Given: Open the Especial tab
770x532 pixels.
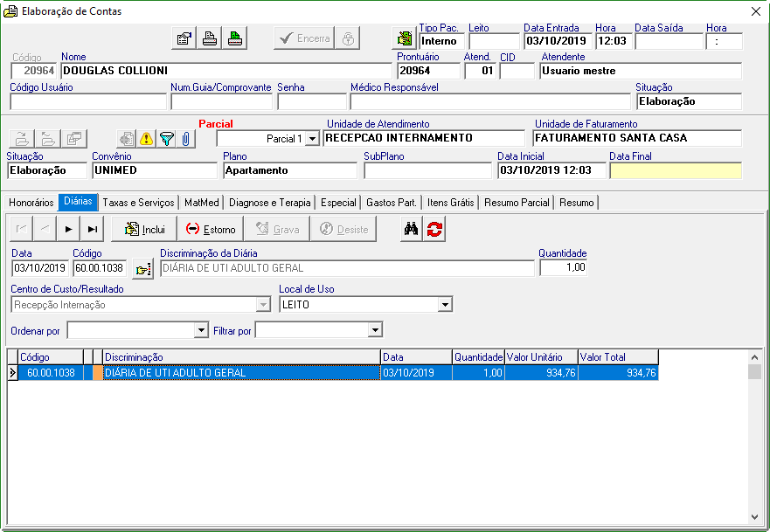Looking at the screenshot, I should (x=338, y=203).
